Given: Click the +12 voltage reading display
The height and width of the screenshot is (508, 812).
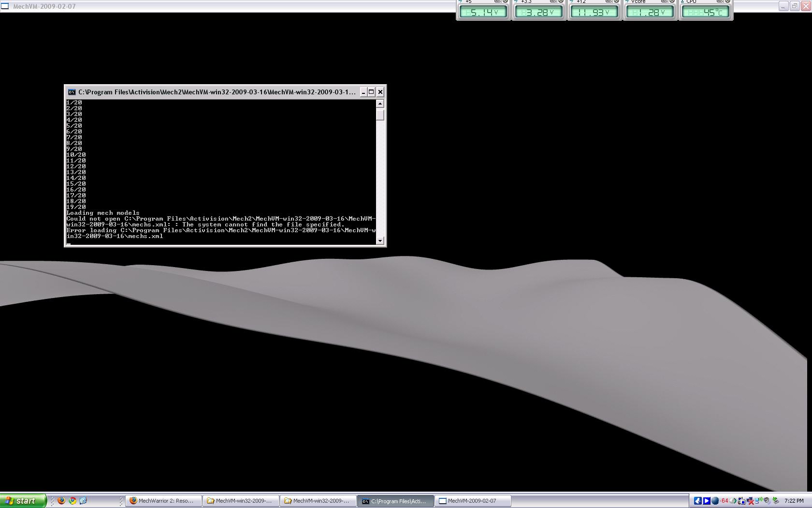Looking at the screenshot, I should [x=594, y=12].
